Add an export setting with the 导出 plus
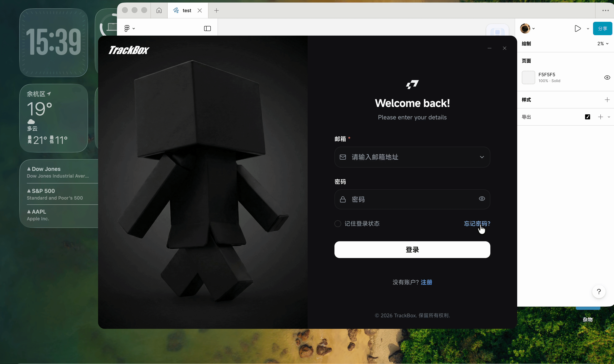Image resolution: width=614 pixels, height=364 pixels. click(x=600, y=117)
